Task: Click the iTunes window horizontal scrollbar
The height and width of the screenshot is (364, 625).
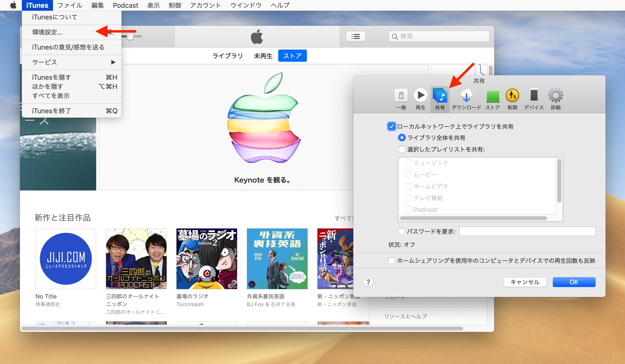Action: pyautogui.click(x=242, y=329)
